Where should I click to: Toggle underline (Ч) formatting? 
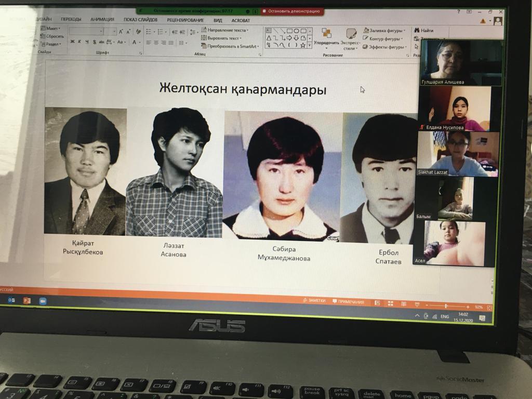click(87, 42)
